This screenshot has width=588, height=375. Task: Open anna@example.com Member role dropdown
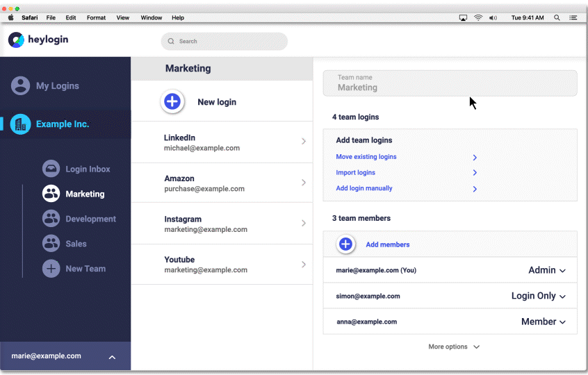pyautogui.click(x=544, y=322)
